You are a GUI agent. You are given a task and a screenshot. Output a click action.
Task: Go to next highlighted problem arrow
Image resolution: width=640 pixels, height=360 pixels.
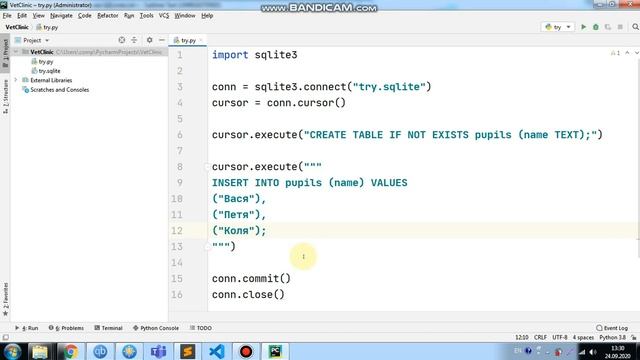[x=636, y=53]
